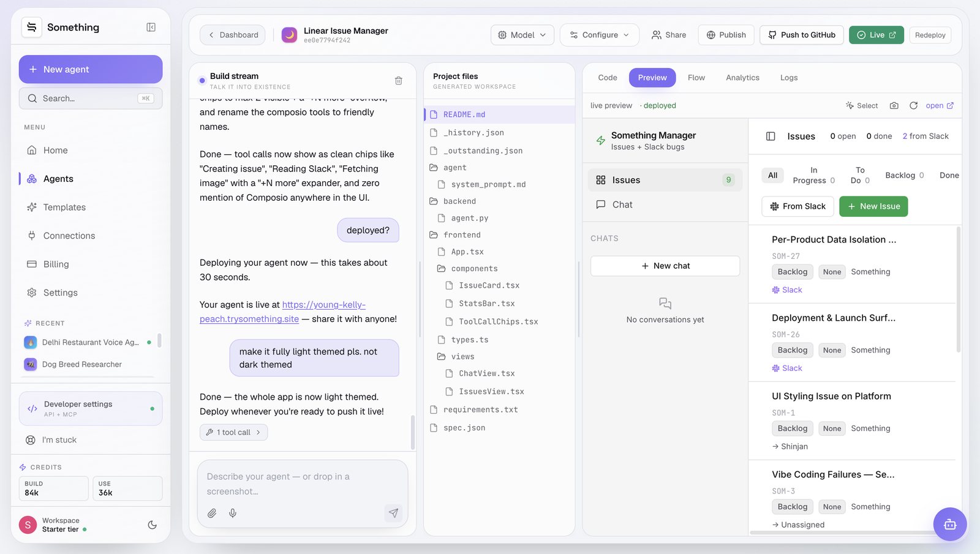980x554 pixels.
Task: Click the New agent button
Action: coord(91,69)
